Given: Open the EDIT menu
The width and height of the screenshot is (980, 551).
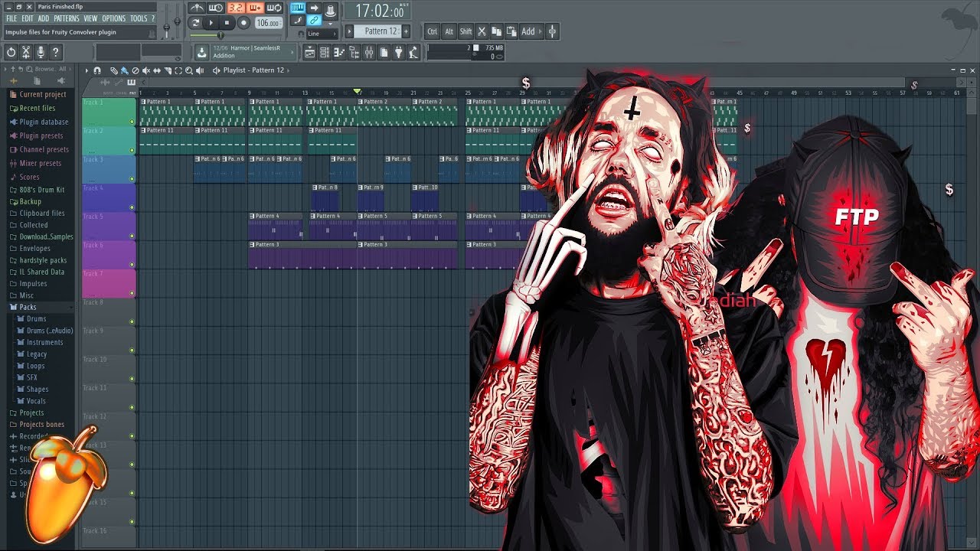Looking at the screenshot, I should (x=28, y=18).
